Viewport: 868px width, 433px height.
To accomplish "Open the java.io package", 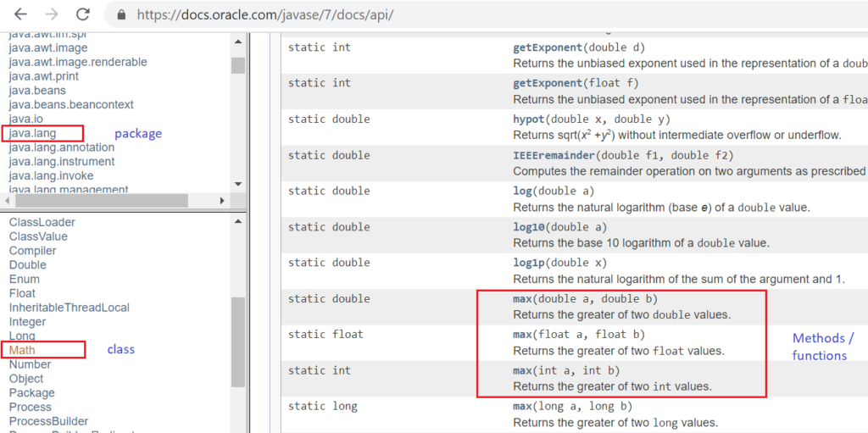I will 25,119.
